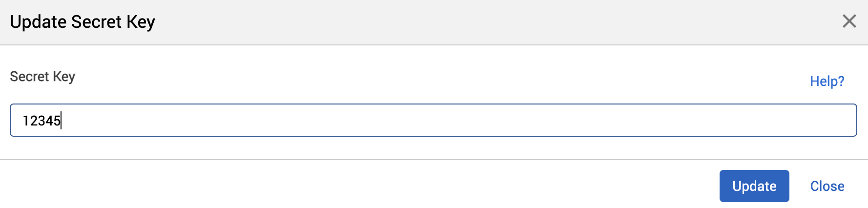Image resolution: width=868 pixels, height=208 pixels.
Task: Hit the X icon in the header
Action: click(849, 21)
